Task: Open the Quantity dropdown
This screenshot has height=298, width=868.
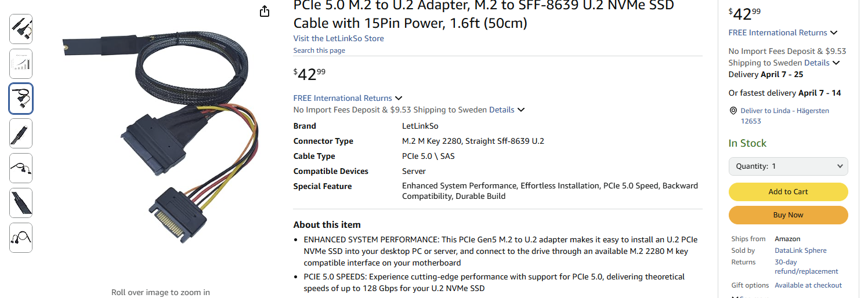Action: (x=788, y=166)
